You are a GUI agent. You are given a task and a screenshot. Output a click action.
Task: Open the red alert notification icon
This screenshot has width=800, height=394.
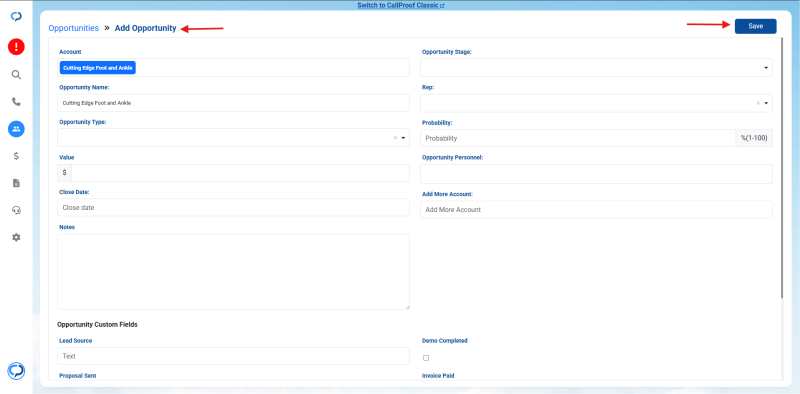click(x=16, y=47)
